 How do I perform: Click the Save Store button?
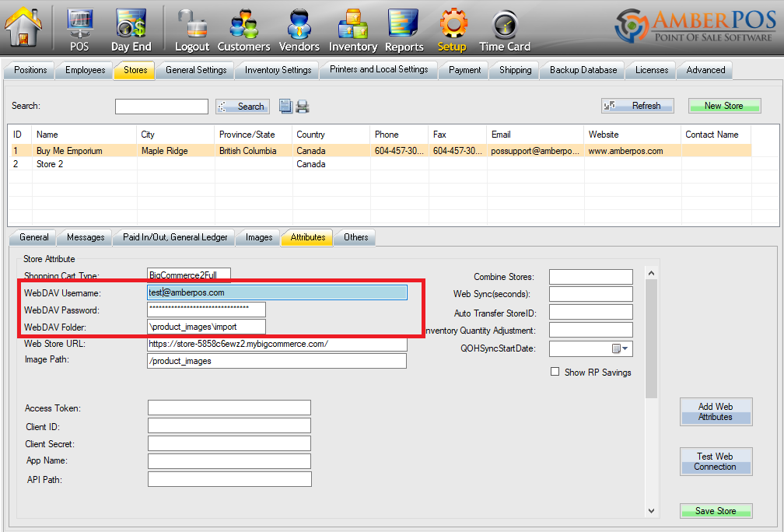tap(716, 510)
